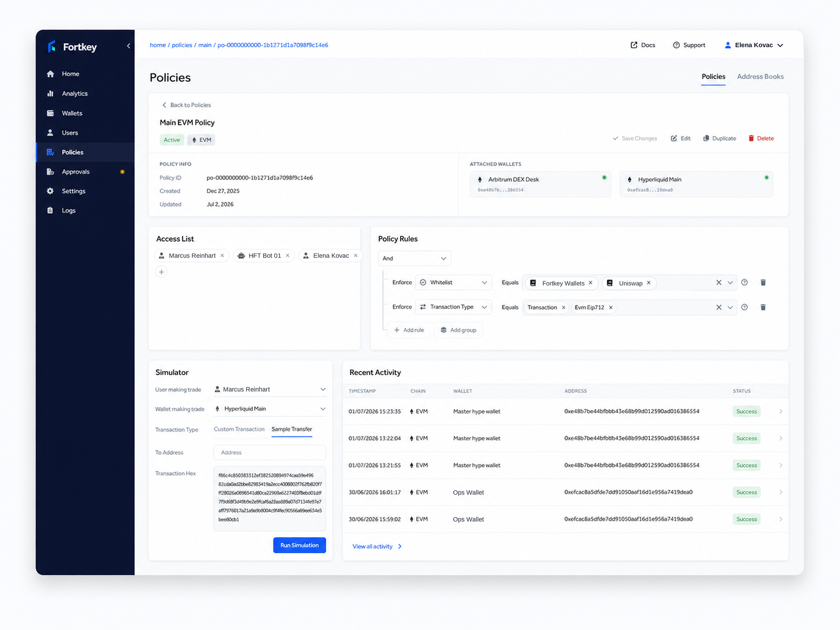Expand the Elena Kovac account menu
This screenshot has width=840, height=630.
754,45
